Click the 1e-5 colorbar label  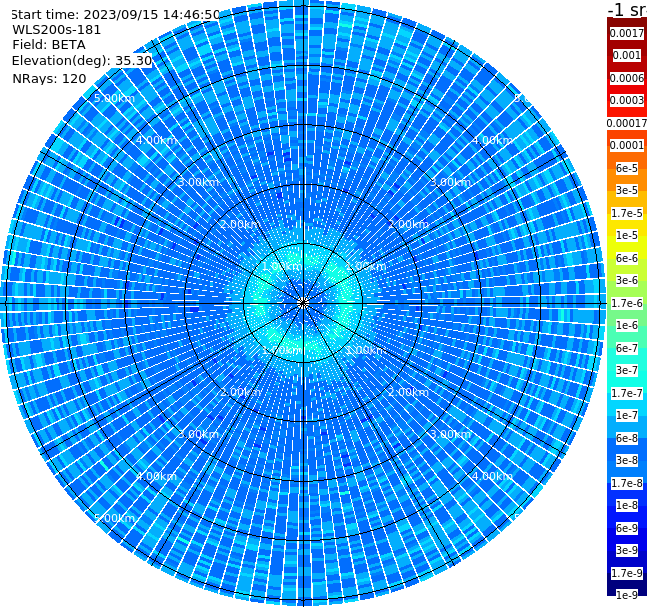tap(627, 235)
